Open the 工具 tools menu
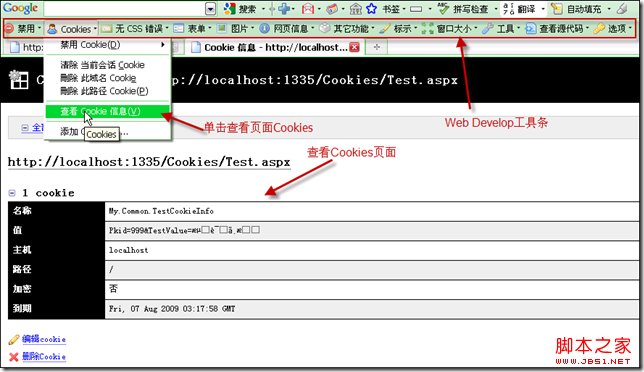Viewport: 644px width, 372px height. tap(506, 28)
